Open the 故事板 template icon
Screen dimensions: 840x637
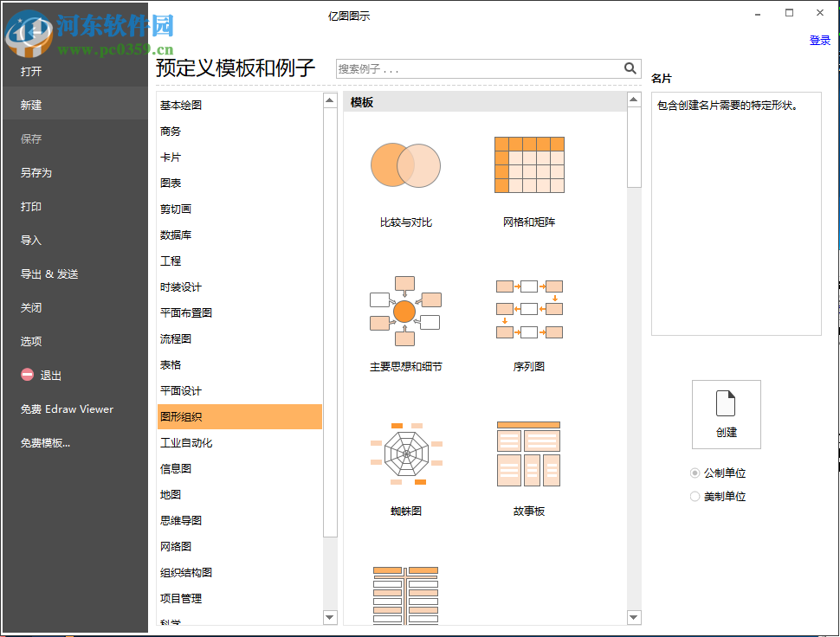tap(529, 454)
